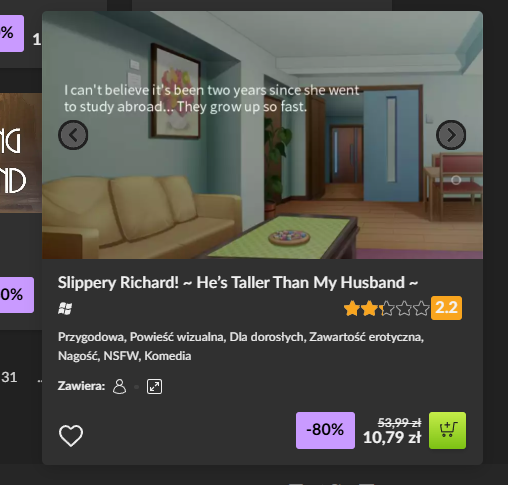Click the orange 2.2 rating badge

click(446, 308)
